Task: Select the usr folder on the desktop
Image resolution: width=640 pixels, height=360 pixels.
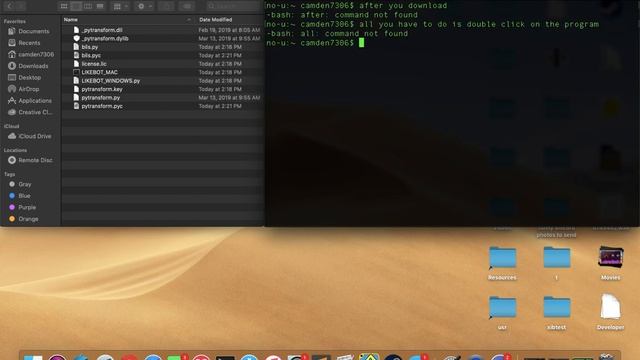Action: coord(502,312)
